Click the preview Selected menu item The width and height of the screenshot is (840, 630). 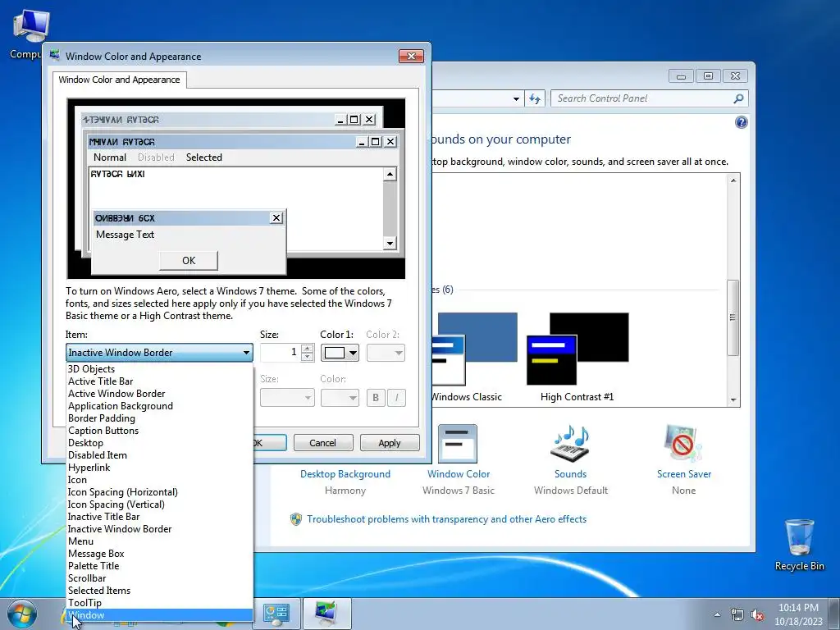204,157
